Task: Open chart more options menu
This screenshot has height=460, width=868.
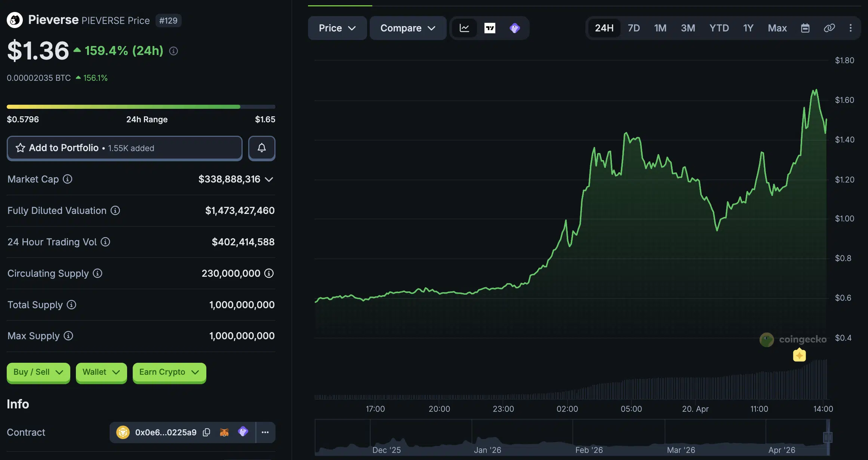Action: point(850,28)
